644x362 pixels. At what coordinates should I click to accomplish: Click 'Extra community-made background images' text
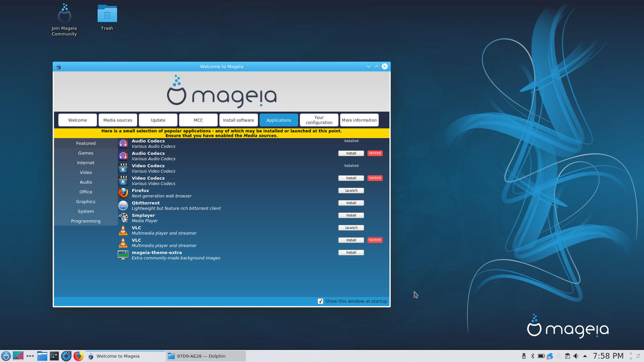176,258
